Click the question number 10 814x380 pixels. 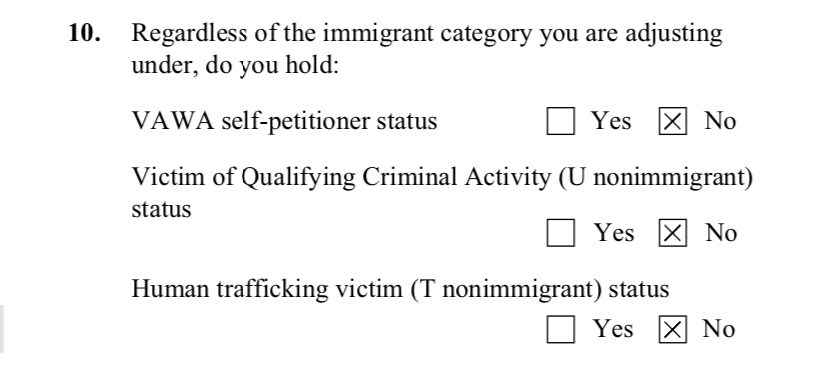point(85,33)
